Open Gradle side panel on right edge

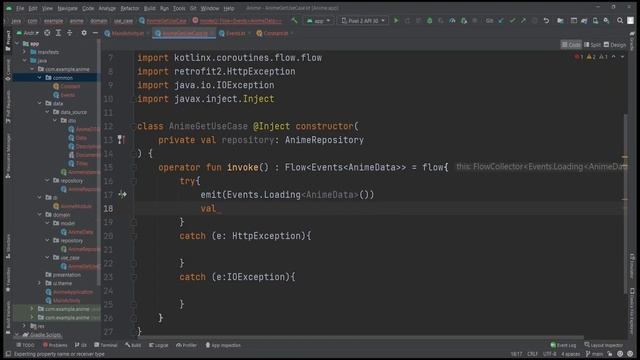click(632, 40)
